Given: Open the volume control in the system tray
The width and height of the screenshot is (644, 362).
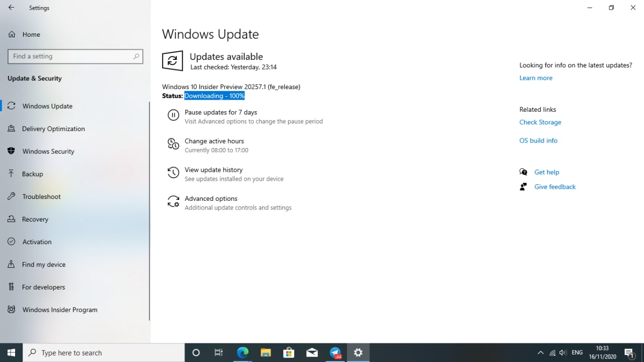Looking at the screenshot, I should pos(563,352).
